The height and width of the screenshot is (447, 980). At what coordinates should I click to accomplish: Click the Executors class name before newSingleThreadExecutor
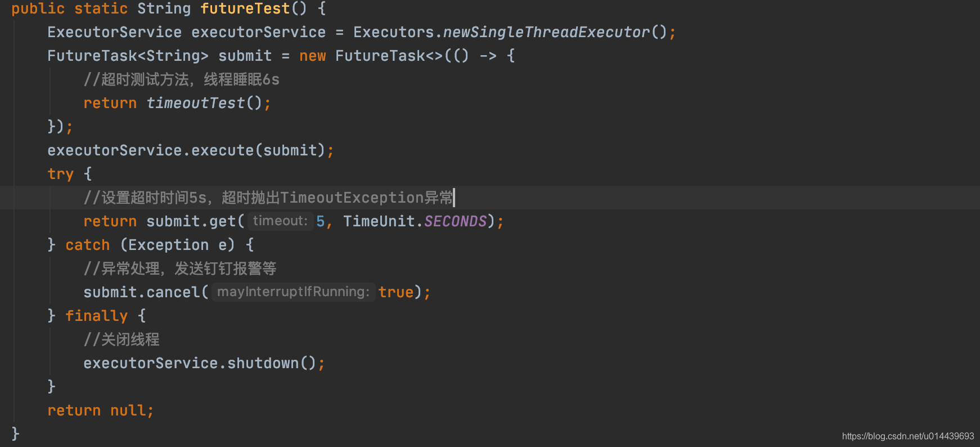point(393,32)
